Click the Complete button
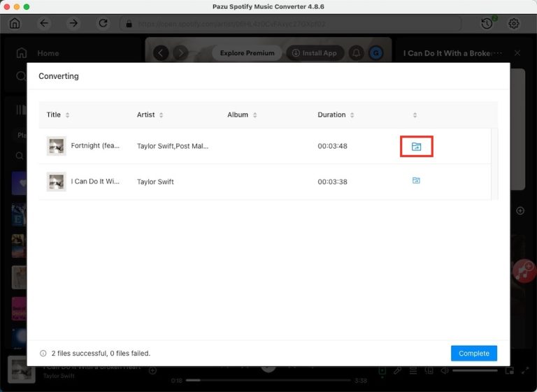Viewport: 537px width, 392px height. [x=473, y=354]
